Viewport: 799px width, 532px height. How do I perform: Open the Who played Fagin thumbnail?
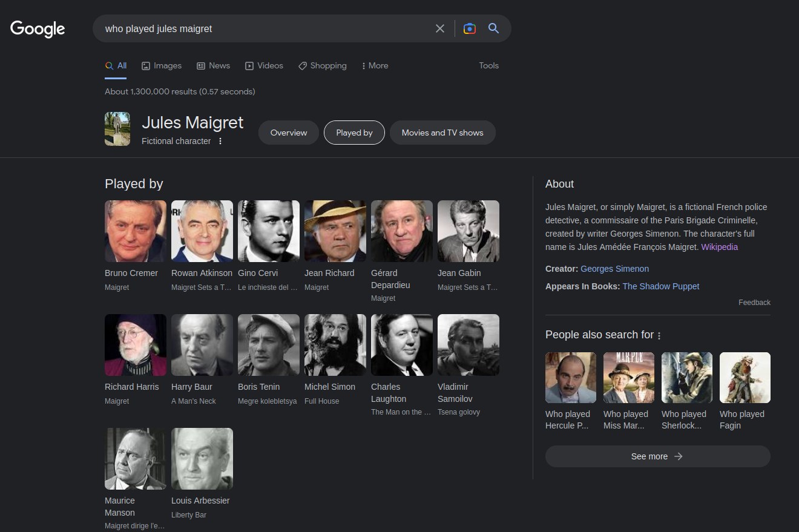tap(745, 378)
